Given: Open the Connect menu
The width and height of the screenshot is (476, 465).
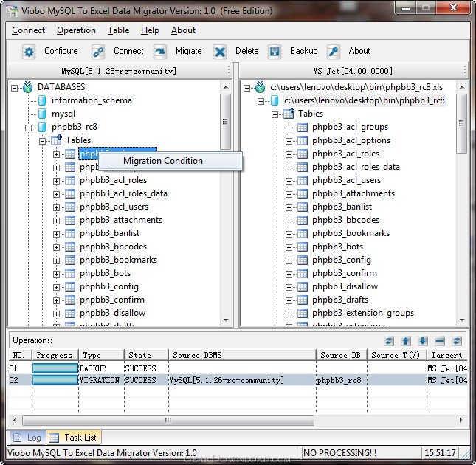Looking at the screenshot, I should pyautogui.click(x=28, y=30).
